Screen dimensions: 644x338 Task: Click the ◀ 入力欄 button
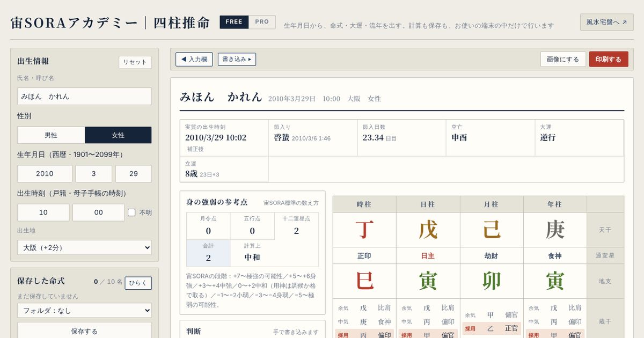pos(194,59)
